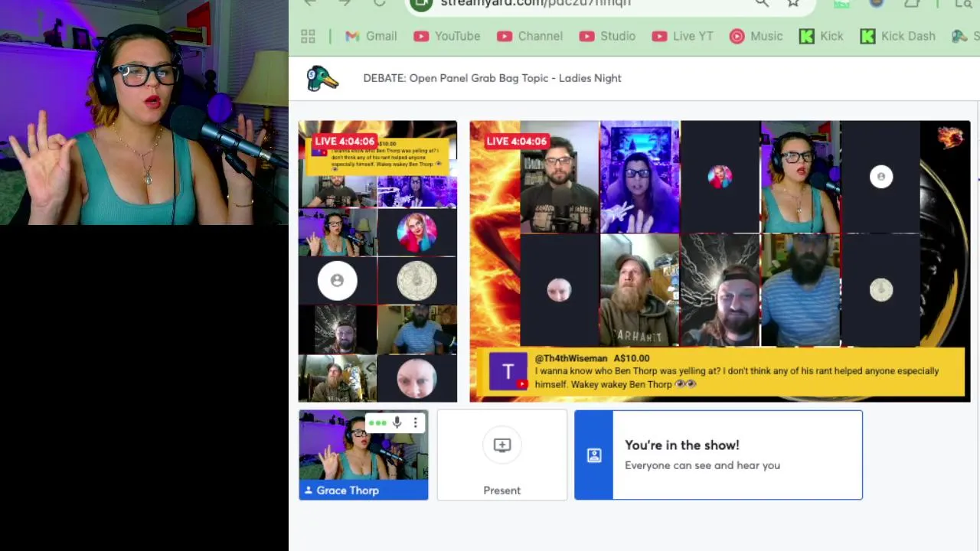Click LIVE 4:04:06 badge on small preview
980x551 pixels.
tap(345, 141)
